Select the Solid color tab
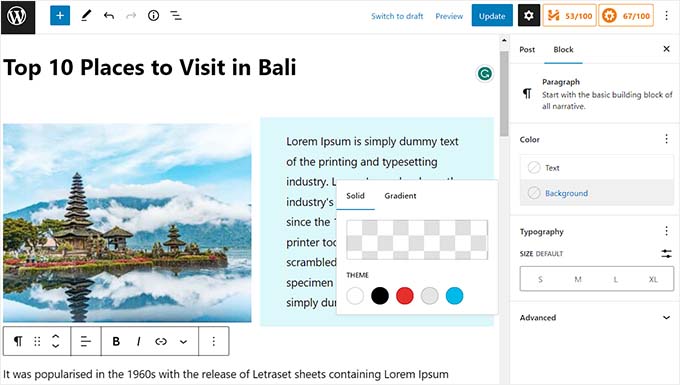This screenshot has height=385, width=680. coord(355,196)
